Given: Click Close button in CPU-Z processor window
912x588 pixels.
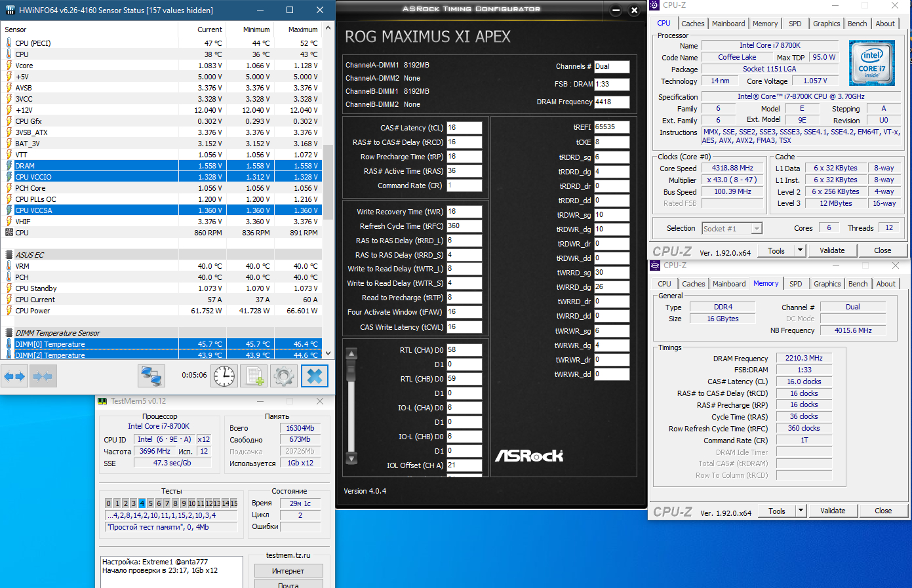Looking at the screenshot, I should (882, 250).
